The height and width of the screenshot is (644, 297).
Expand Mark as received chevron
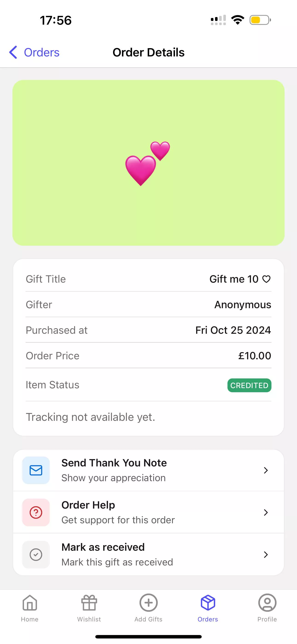coord(266,554)
